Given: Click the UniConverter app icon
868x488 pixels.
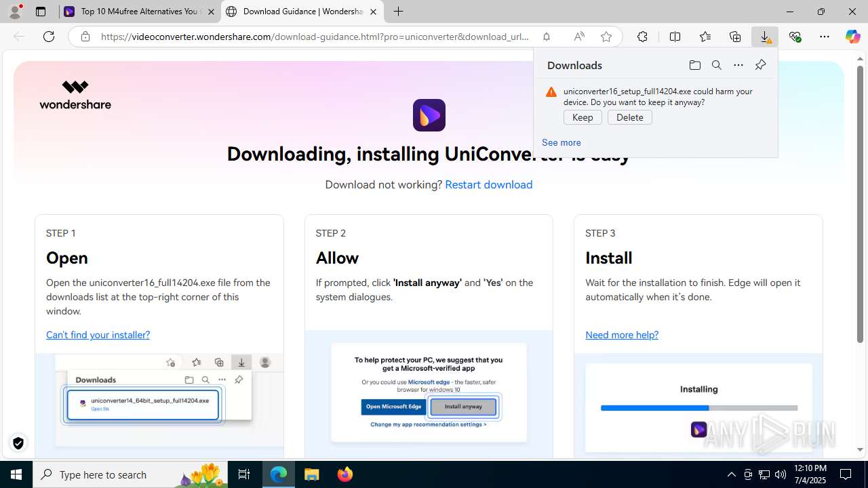Looking at the screenshot, I should [429, 115].
